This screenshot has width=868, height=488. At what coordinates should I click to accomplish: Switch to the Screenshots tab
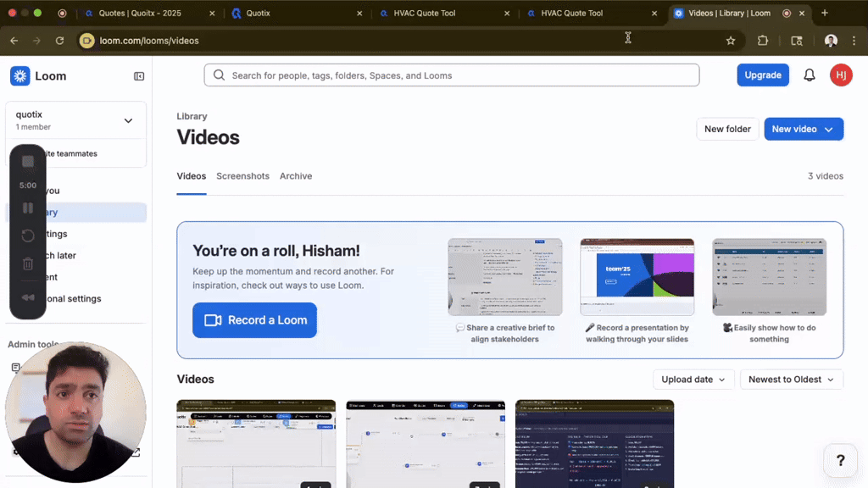point(242,176)
